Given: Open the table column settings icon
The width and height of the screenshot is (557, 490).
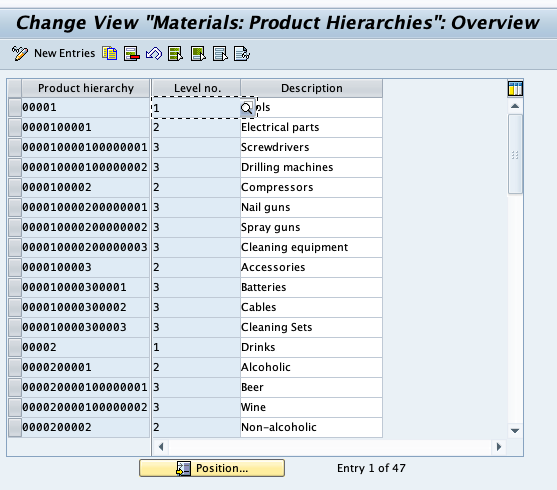Looking at the screenshot, I should [x=515, y=88].
